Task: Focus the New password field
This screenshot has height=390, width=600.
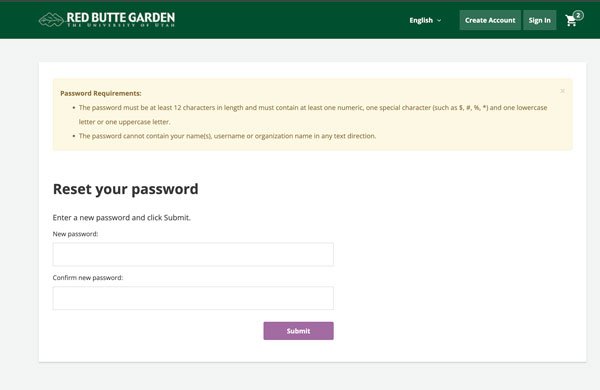Action: click(193, 254)
